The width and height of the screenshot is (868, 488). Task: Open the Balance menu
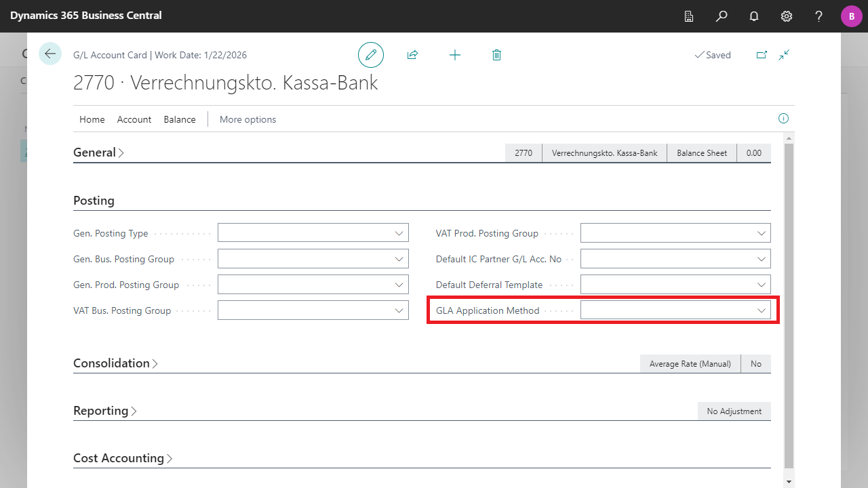click(180, 119)
